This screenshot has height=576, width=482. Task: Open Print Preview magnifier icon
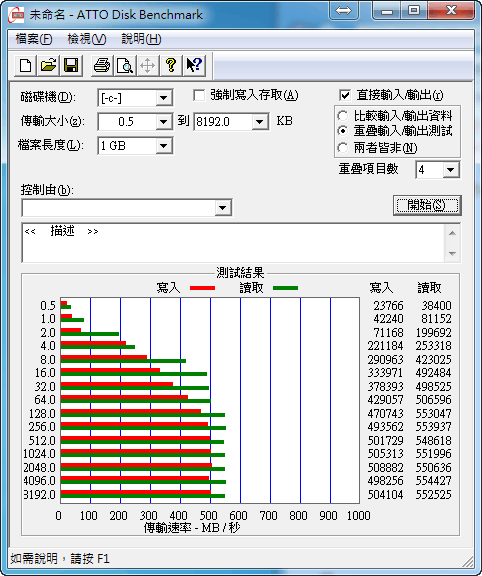coord(125,66)
